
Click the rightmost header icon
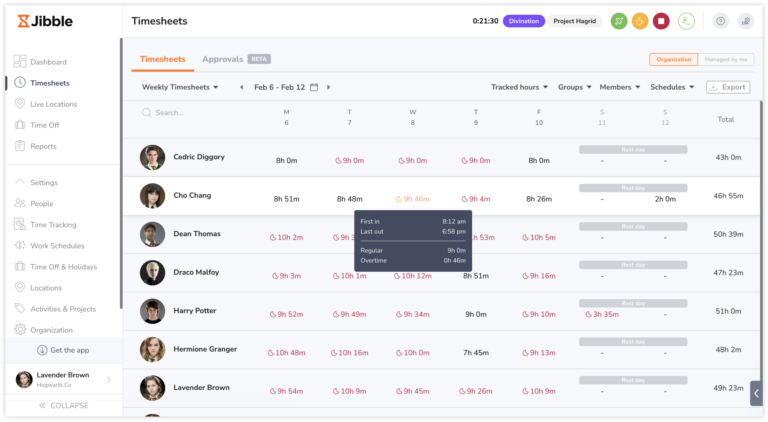pyautogui.click(x=745, y=21)
